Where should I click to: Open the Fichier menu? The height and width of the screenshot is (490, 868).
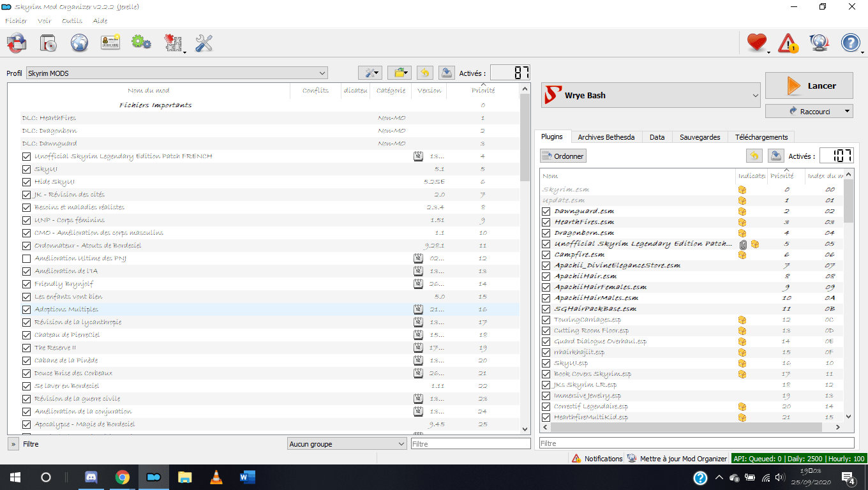[16, 20]
